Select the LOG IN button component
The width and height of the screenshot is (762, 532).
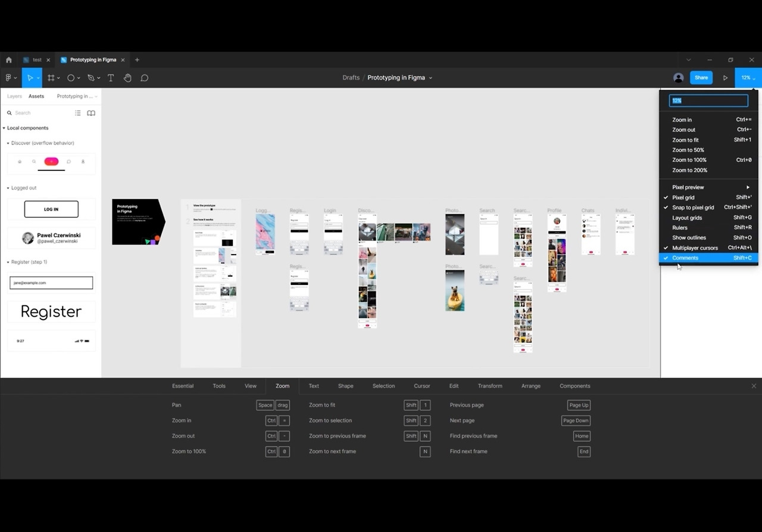[x=51, y=209]
